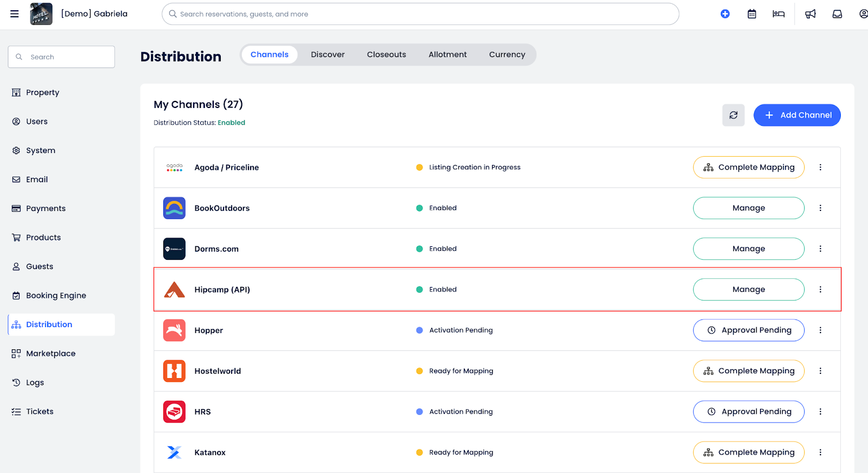The width and height of the screenshot is (868, 473).
Task: Open more options for Hopper
Action: coord(820,330)
